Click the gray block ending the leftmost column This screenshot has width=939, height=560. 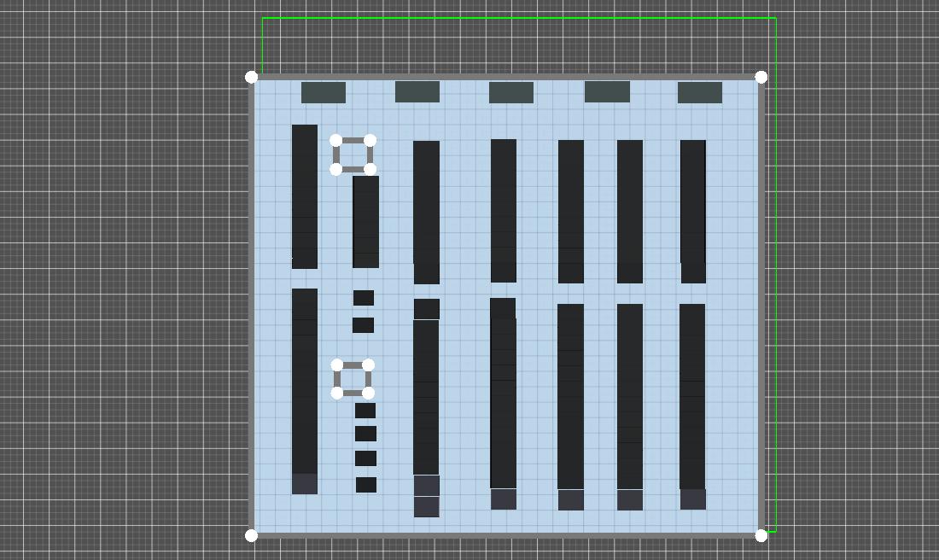pos(305,484)
